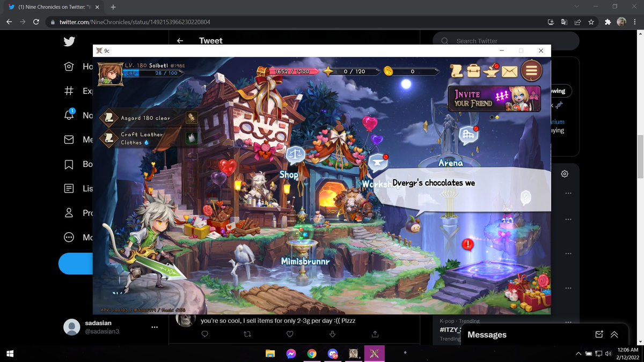
Task: Retweet using the retweet icon
Action: (x=247, y=334)
